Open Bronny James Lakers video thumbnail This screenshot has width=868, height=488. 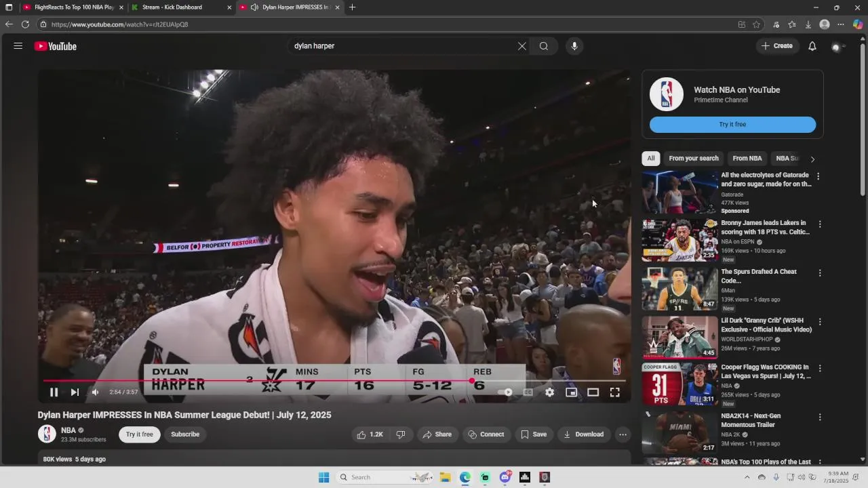(x=679, y=240)
